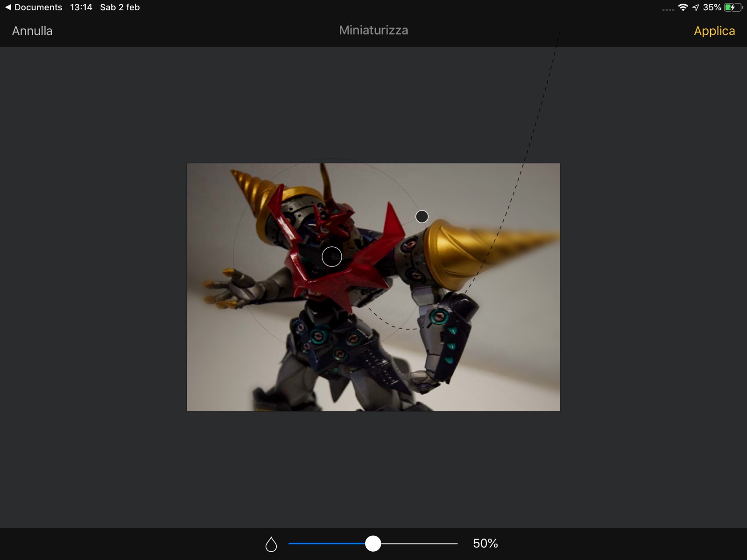The width and height of the screenshot is (747, 560).
Task: Tap the date Sab 2 feb
Action: point(120,7)
